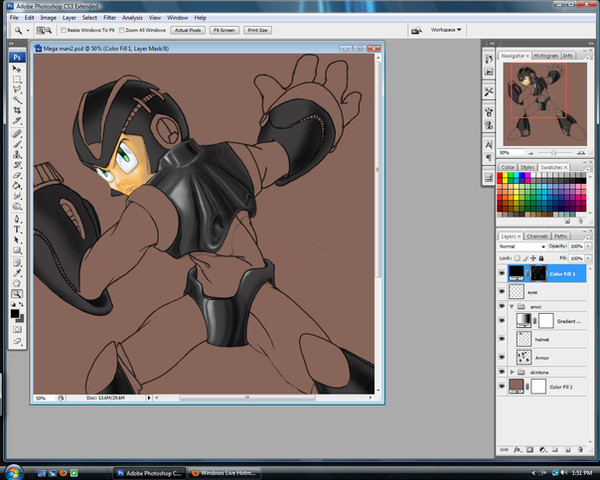Open Windows Live Hotmail taskbar item

point(222,471)
